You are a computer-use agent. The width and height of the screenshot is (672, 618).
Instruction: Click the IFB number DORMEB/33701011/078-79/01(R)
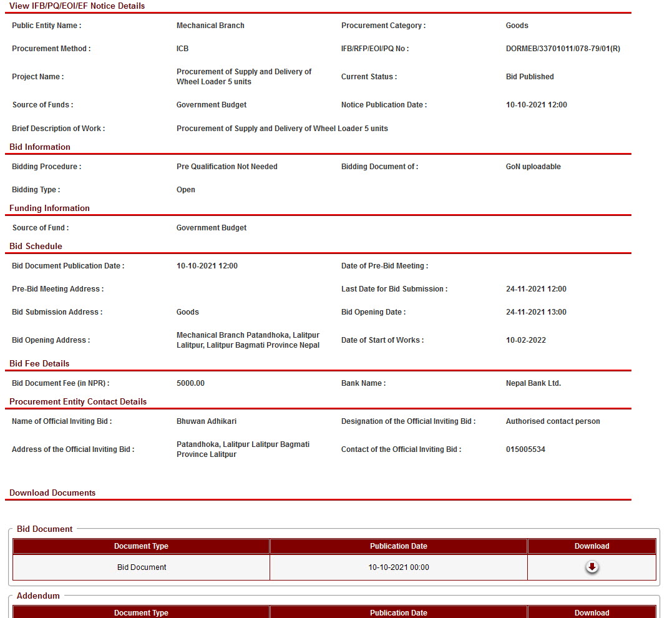[563, 49]
